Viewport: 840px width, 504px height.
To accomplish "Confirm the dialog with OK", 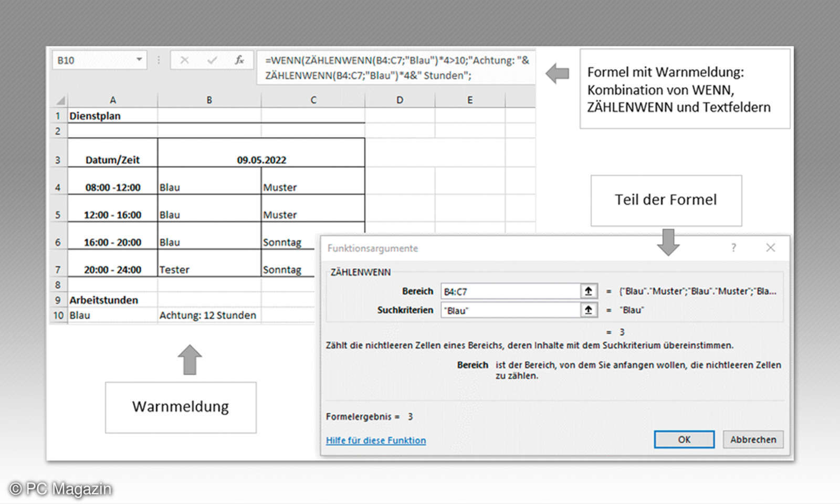I will pyautogui.click(x=684, y=439).
